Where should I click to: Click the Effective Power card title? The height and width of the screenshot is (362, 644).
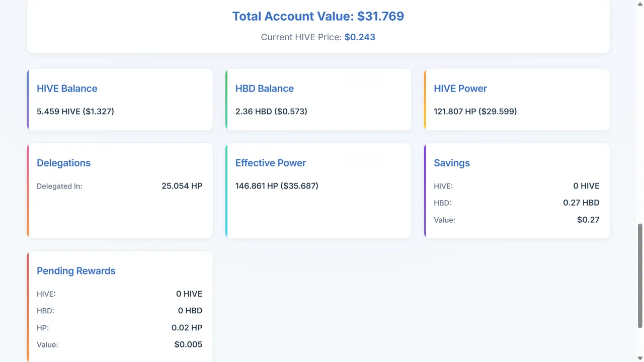[x=271, y=163]
